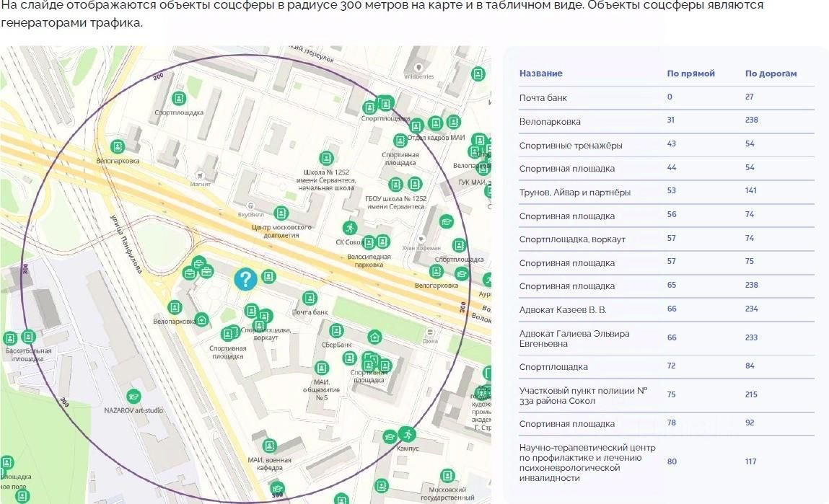Click the СберБанк marker on the map

tap(336, 331)
